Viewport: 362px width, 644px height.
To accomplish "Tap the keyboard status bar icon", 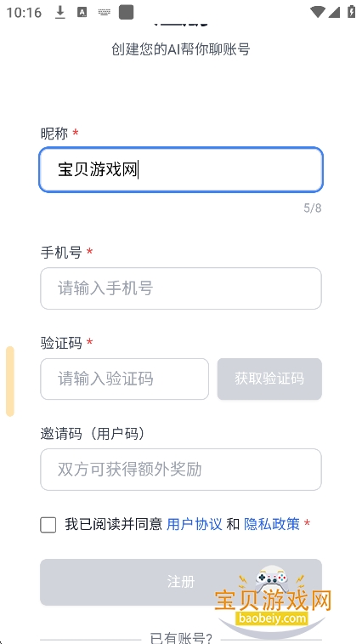I will 105,13.
